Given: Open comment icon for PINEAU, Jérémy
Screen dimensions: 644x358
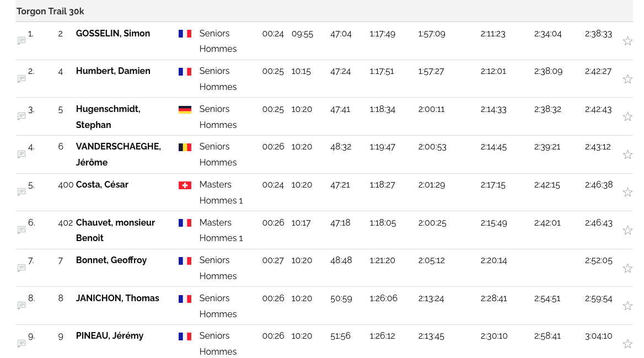Looking at the screenshot, I should pos(22,344).
